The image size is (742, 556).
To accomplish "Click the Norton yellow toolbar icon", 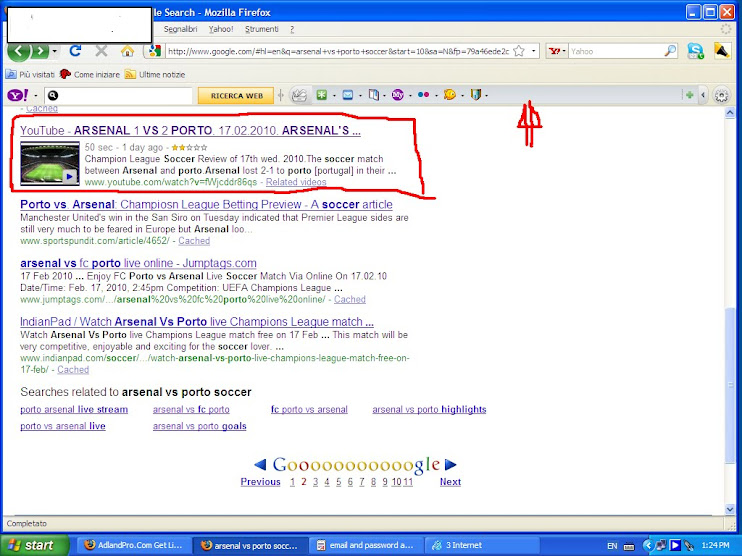I will [x=722, y=51].
